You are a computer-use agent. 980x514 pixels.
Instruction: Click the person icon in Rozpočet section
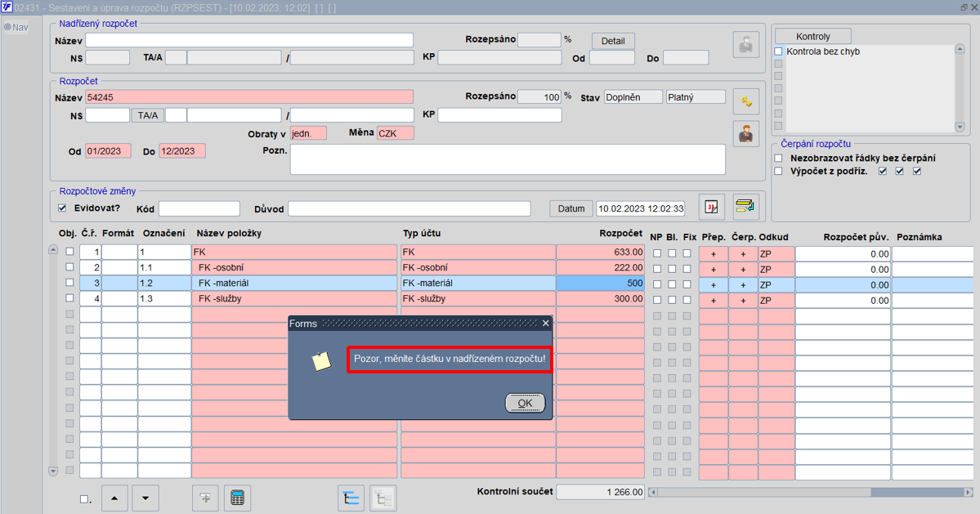click(x=745, y=134)
